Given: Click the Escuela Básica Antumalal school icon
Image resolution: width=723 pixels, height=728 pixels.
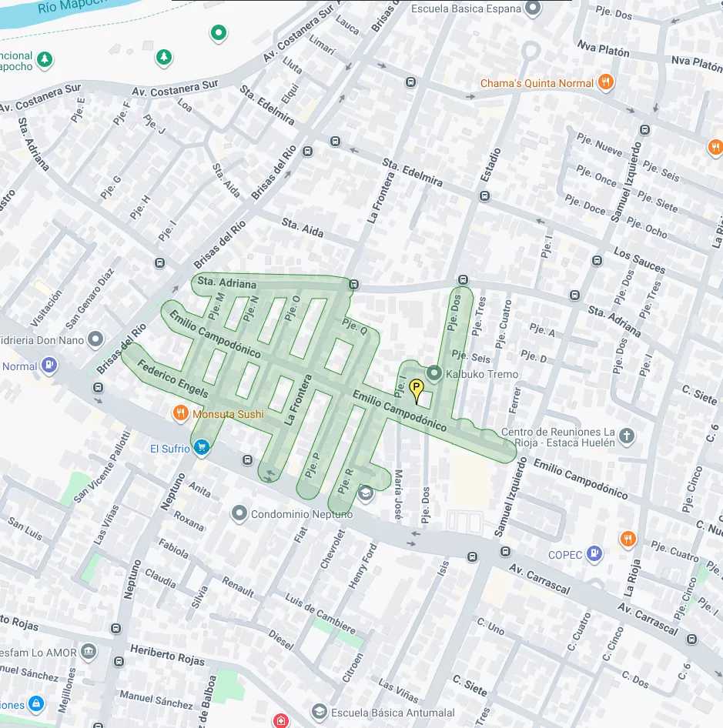Looking at the screenshot, I should [x=319, y=712].
